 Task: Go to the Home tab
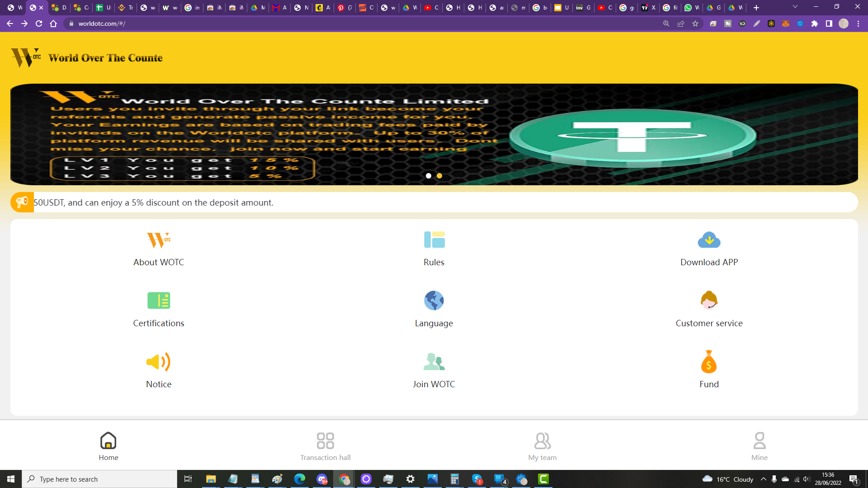pyautogui.click(x=108, y=446)
